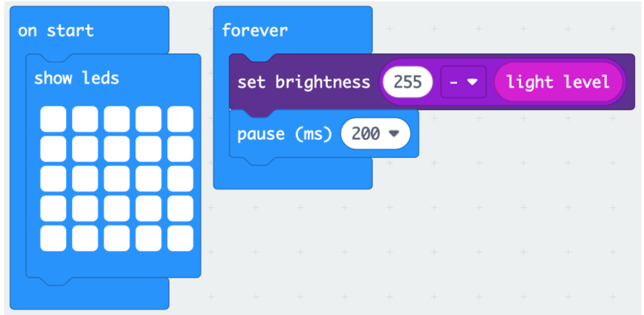The image size is (644, 315).
Task: Toggle middle-row leftmost LED cell
Action: pos(53,178)
